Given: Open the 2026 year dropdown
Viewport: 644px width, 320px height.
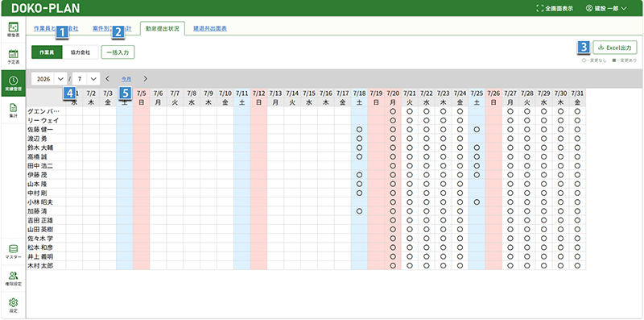Looking at the screenshot, I should [x=49, y=78].
